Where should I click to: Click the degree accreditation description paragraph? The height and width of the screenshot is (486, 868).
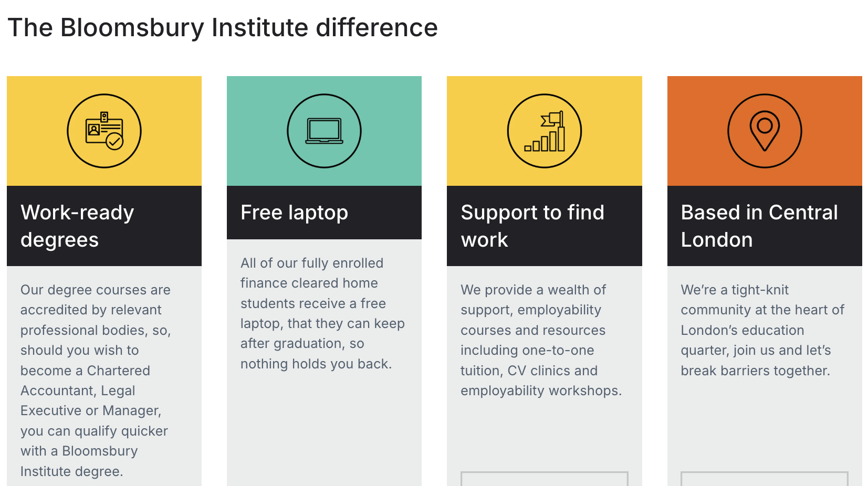[96, 380]
